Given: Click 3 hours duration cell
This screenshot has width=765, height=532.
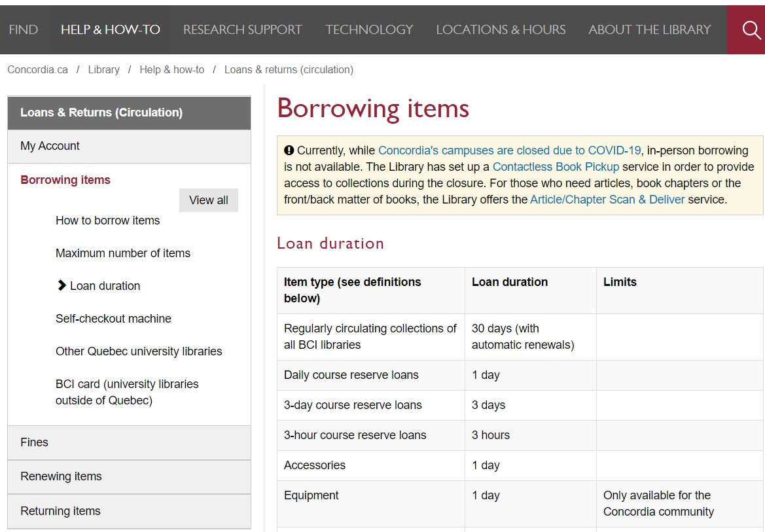Looking at the screenshot, I should 530,435.
